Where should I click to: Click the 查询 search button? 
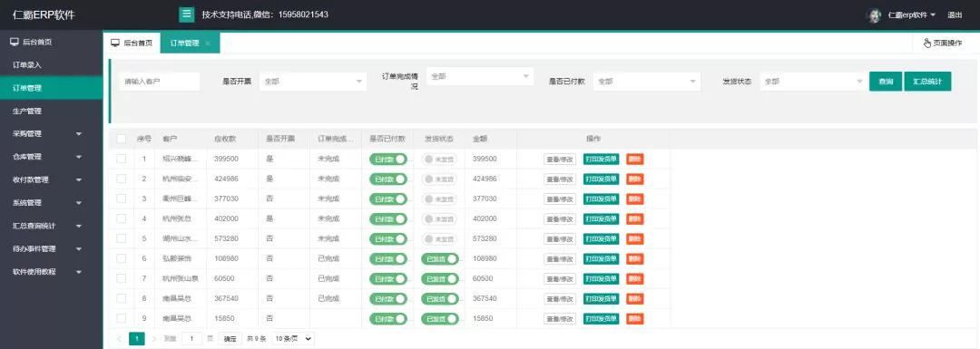(886, 82)
